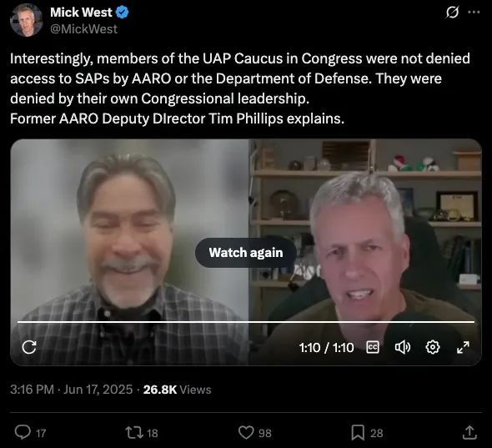
Task: View the 26.8K Views analytics
Action: (178, 390)
